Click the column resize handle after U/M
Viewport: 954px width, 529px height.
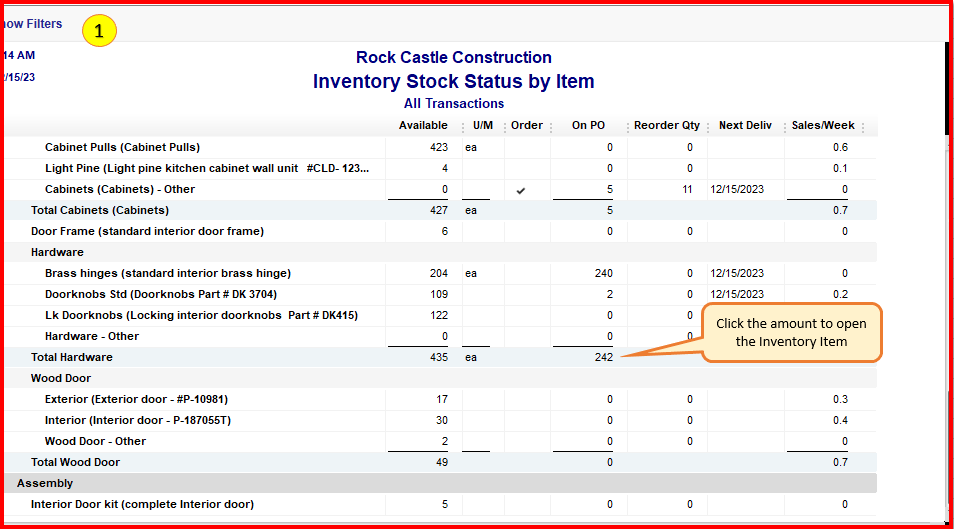pyautogui.click(x=505, y=127)
